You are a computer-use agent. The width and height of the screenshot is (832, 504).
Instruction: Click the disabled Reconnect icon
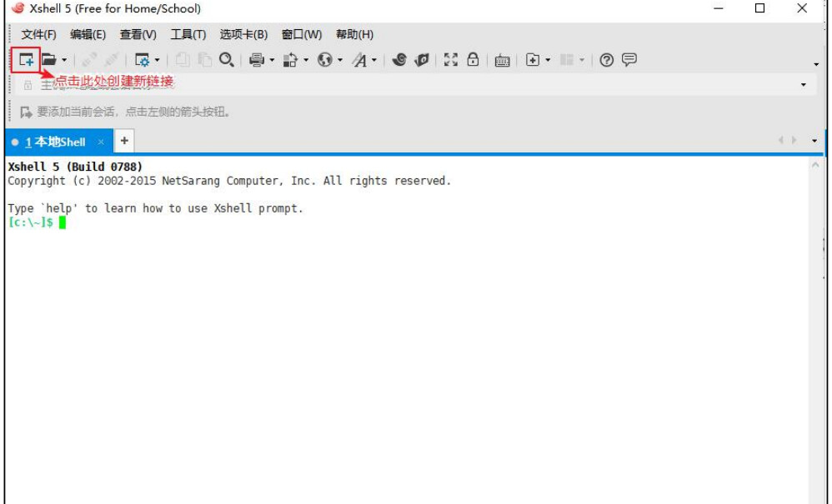pos(111,60)
